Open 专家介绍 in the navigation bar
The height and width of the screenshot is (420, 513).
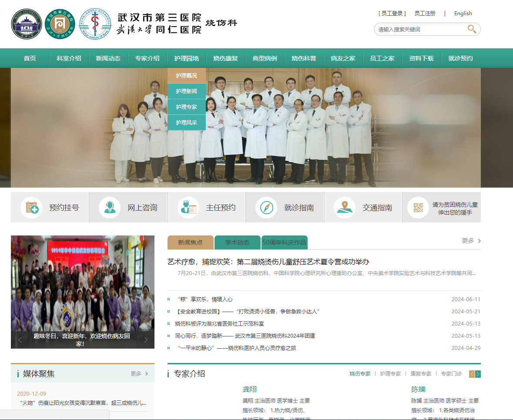[x=147, y=58]
